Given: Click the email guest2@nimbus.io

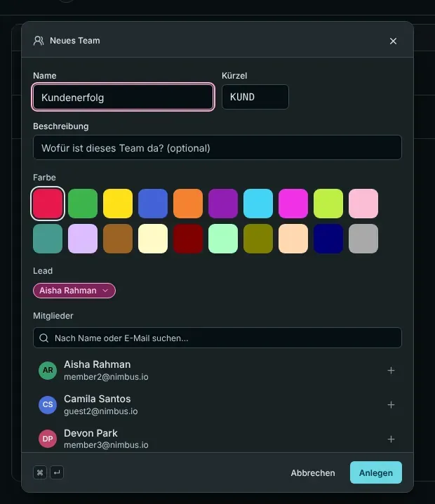Looking at the screenshot, I should click(x=101, y=411).
